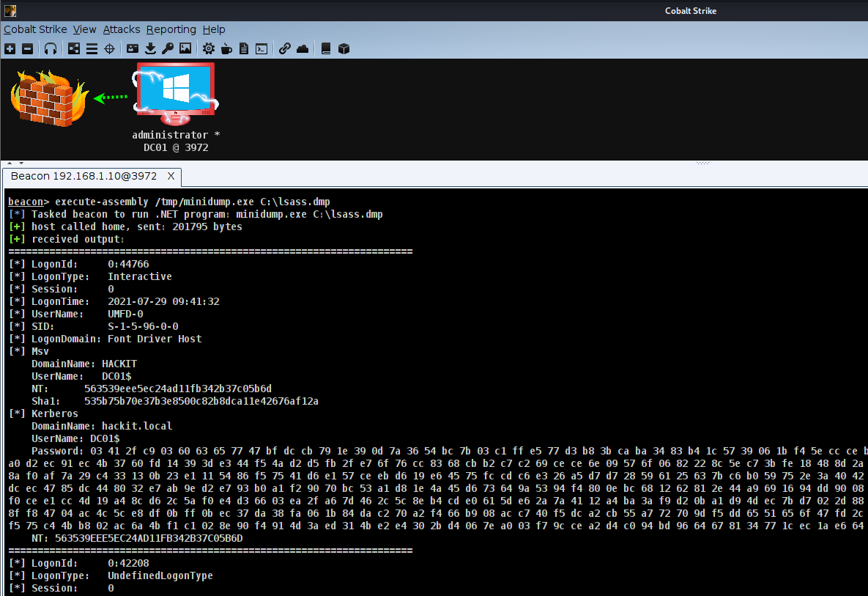Open the Cobalt Strike menu

coord(35,29)
